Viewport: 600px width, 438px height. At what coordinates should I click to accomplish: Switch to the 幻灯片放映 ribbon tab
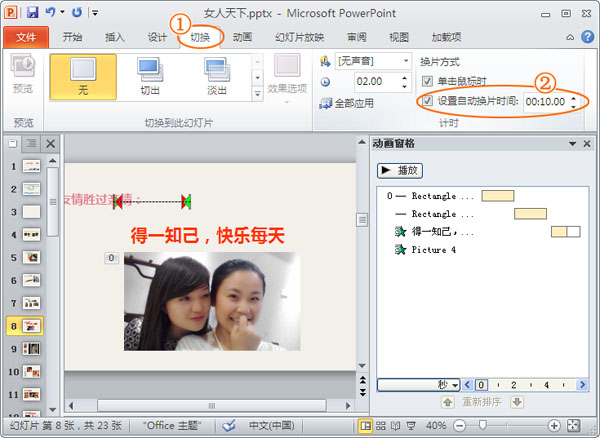(300, 37)
